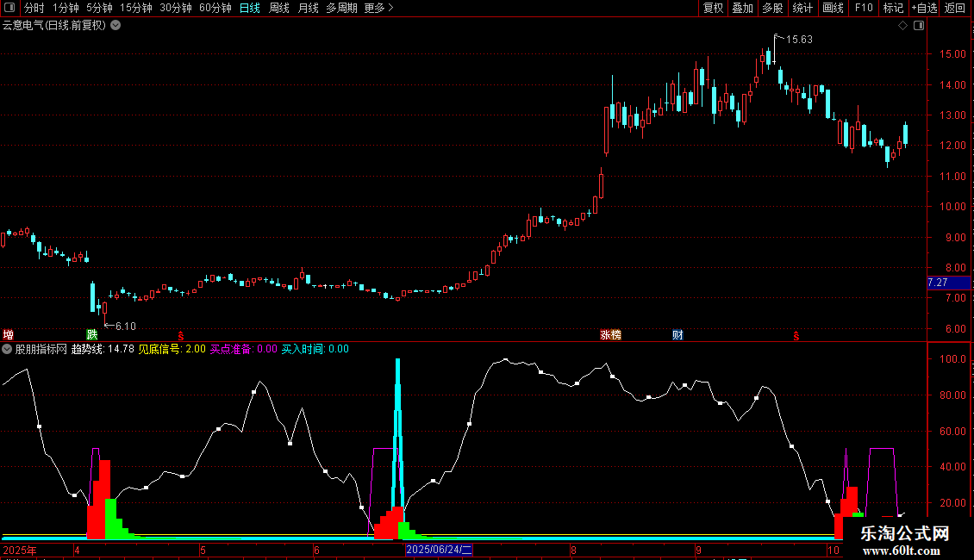Open the 复权 adjustment menu
Screen dimensions: 974x560
[x=713, y=8]
